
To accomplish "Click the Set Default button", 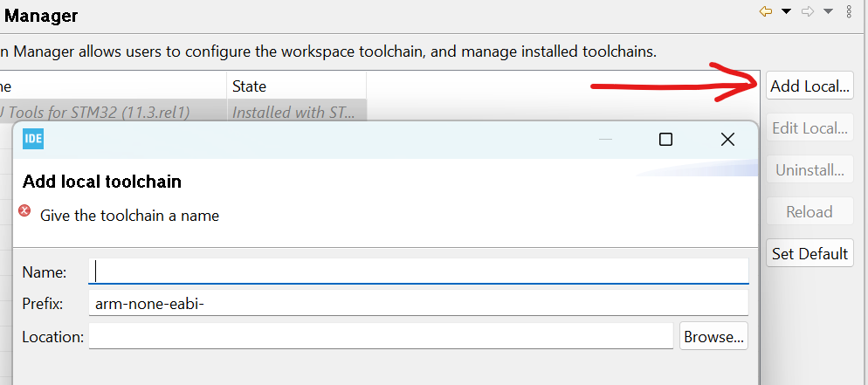I will tap(809, 253).
